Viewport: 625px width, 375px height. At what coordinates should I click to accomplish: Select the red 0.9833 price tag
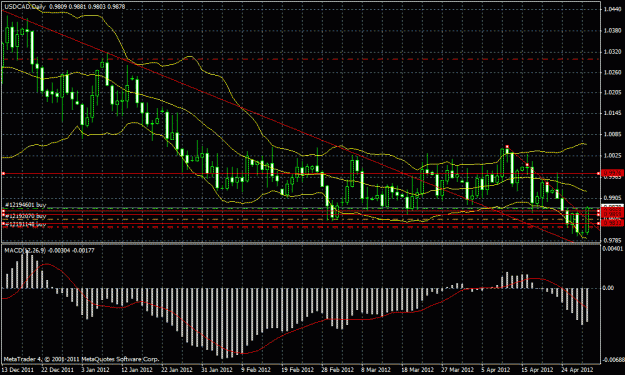pos(613,224)
